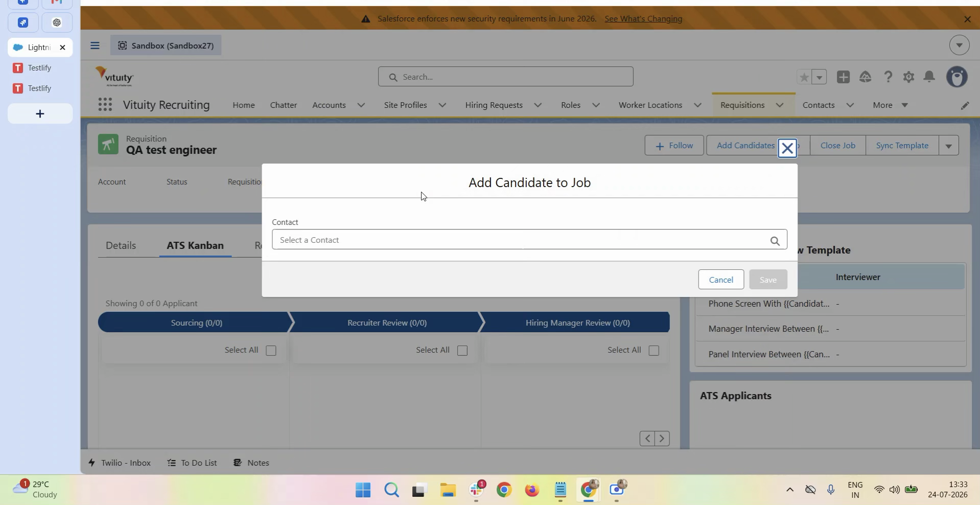Expand the top-right circular dropdown
980x505 pixels.
click(x=959, y=45)
